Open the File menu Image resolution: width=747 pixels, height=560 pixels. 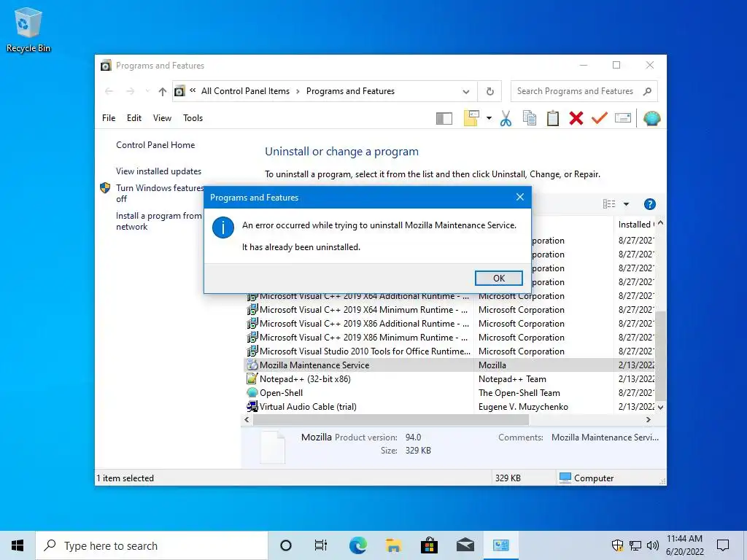tap(109, 118)
